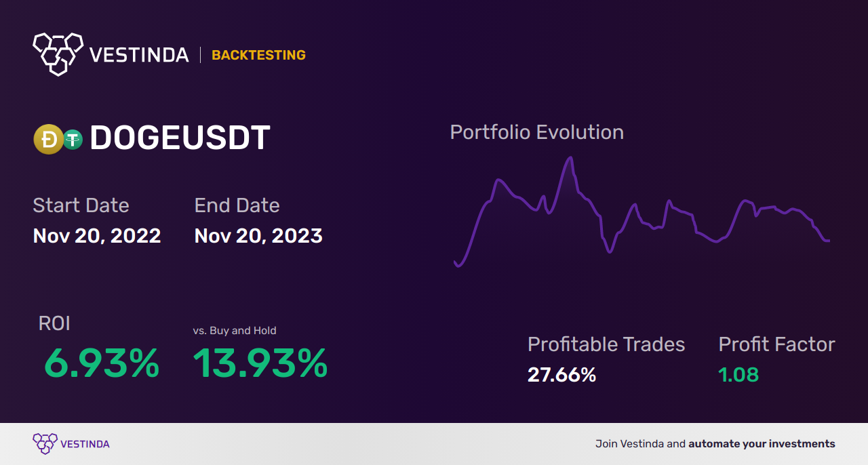
Task: Open automate your investments link
Action: pos(761,444)
